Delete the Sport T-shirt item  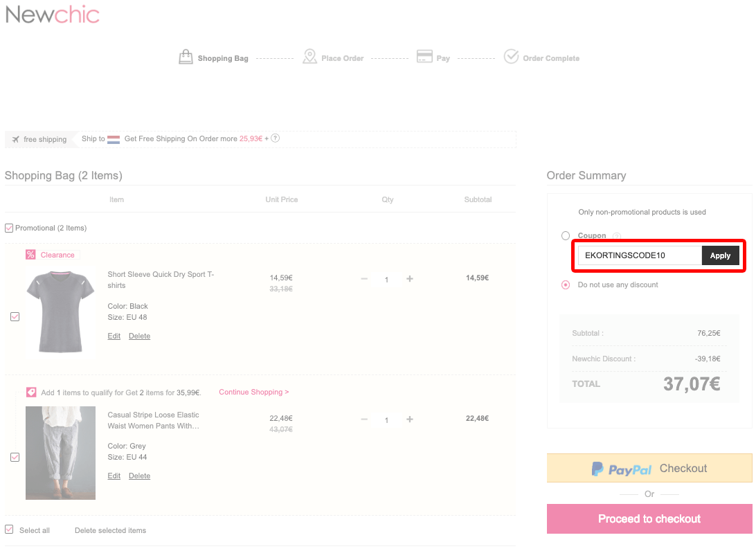139,336
